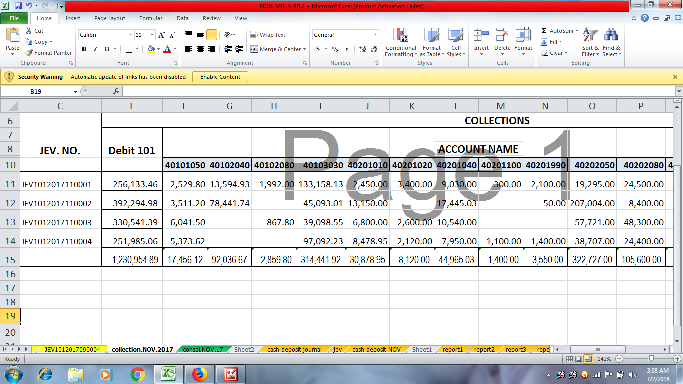Viewport: 683px width, 384px height.
Task: Open the report1 worksheet tab
Action: (453, 349)
